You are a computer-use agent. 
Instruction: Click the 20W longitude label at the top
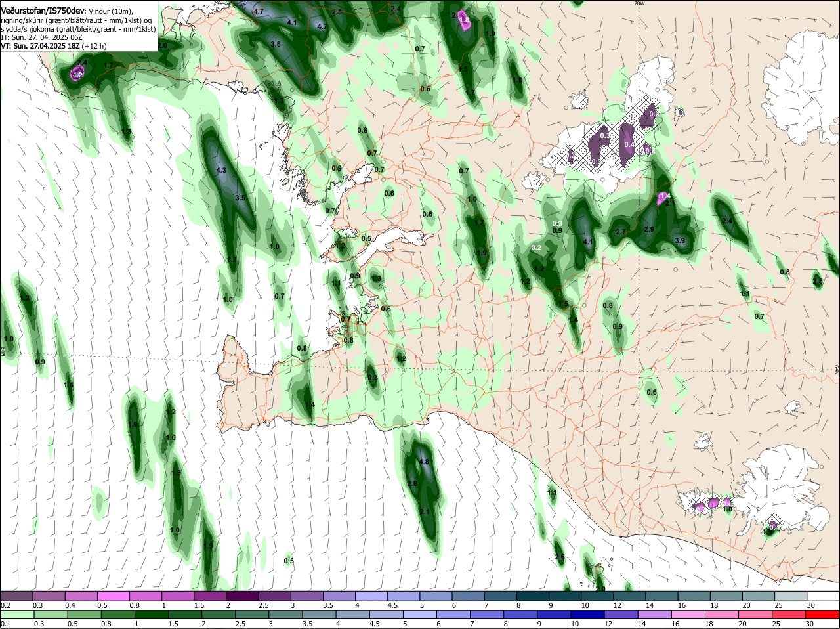(x=640, y=3)
